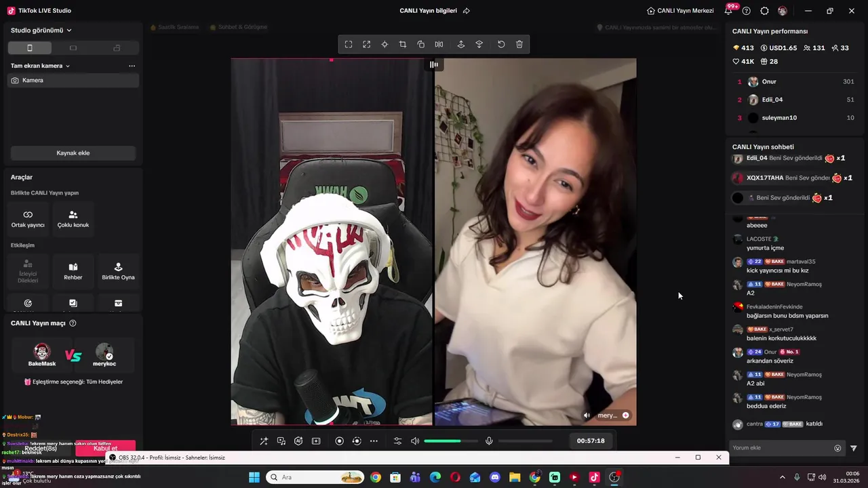Click the İzleyici Dilekleri tile
Screen dimensions: 868x488
tap(28, 272)
